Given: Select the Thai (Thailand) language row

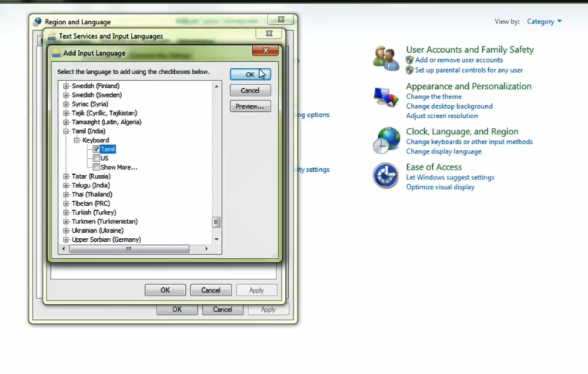Looking at the screenshot, I should pyautogui.click(x=92, y=194).
